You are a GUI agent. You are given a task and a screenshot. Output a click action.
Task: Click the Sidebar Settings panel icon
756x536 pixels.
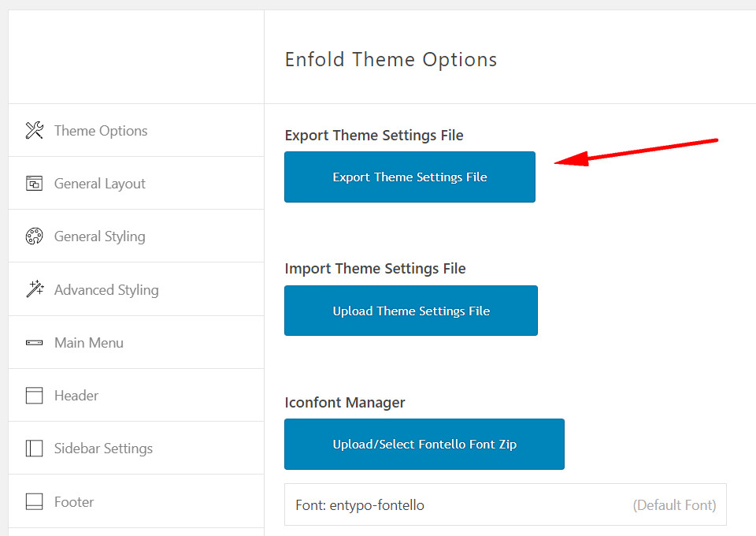[x=34, y=449]
